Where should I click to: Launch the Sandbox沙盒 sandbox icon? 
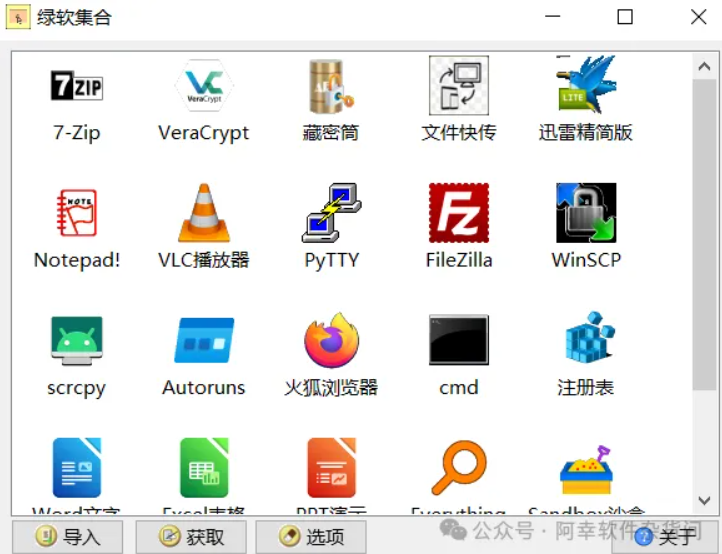pyautogui.click(x=586, y=470)
